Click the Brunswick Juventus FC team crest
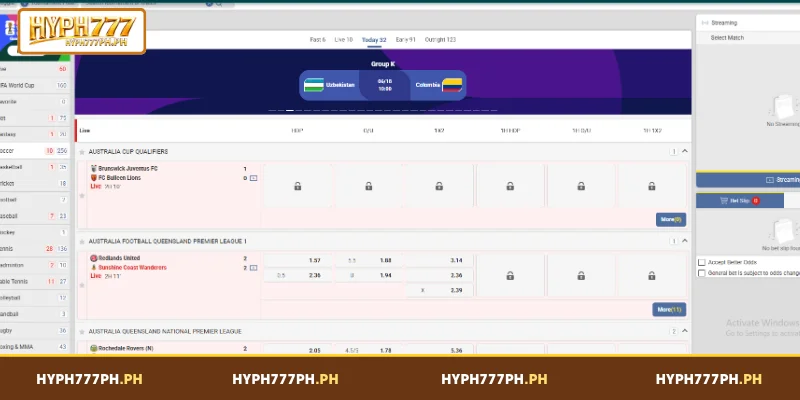The width and height of the screenshot is (800, 400). coord(94,168)
